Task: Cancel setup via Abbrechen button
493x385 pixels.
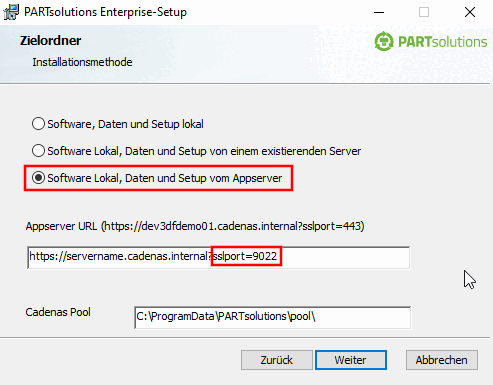Action: click(442, 360)
